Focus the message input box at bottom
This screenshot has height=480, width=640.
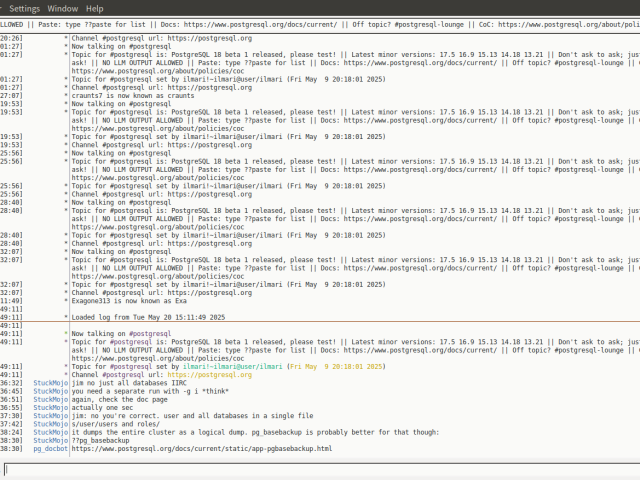[320, 469]
